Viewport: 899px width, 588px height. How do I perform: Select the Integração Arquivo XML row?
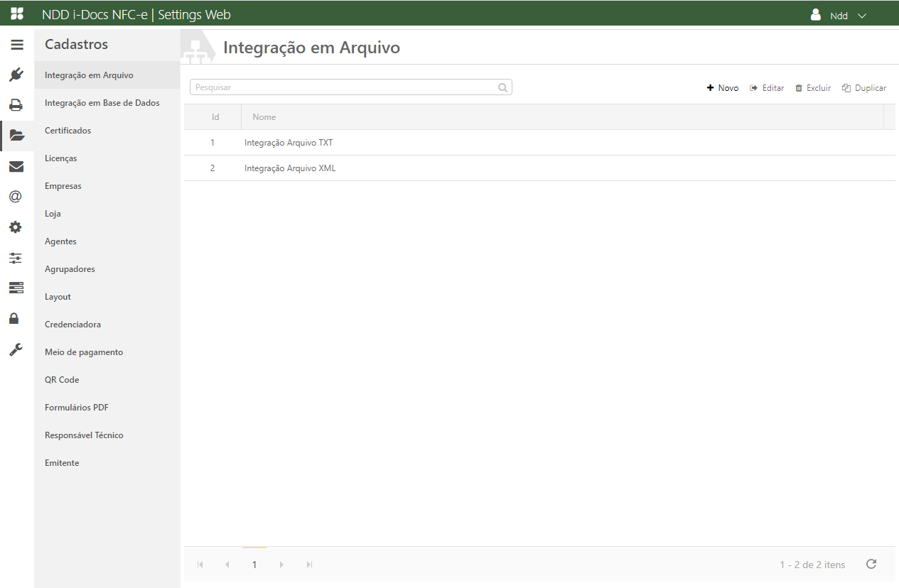(x=290, y=168)
